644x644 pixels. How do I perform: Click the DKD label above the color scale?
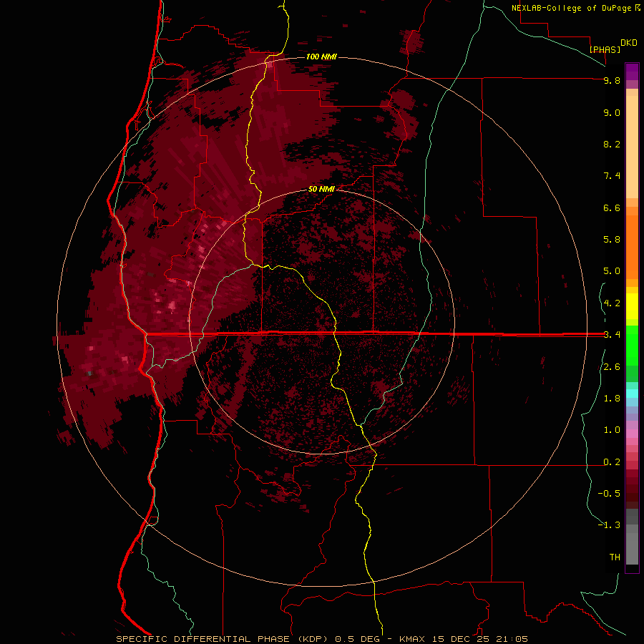point(629,42)
